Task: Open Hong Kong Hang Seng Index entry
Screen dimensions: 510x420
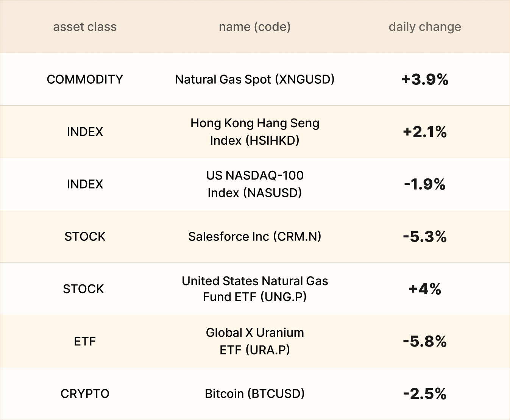Action: pos(254,131)
